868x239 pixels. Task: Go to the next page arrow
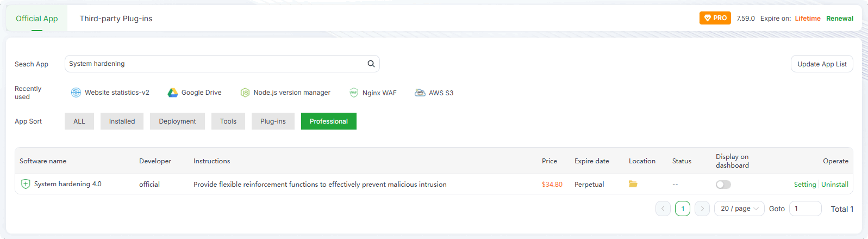tap(702, 209)
